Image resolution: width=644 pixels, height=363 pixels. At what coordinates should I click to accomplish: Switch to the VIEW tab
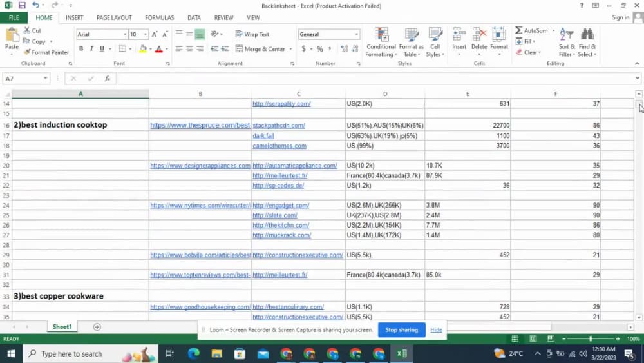tap(253, 17)
